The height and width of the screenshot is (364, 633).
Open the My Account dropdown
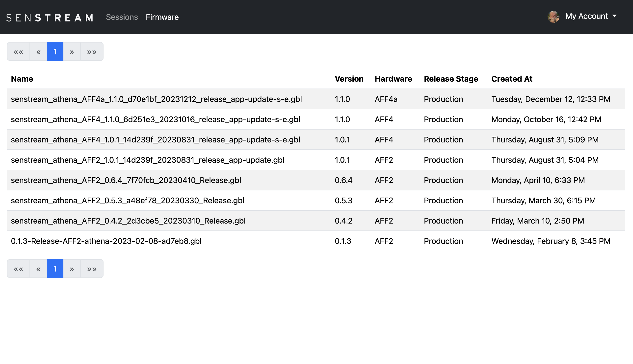[x=590, y=16]
